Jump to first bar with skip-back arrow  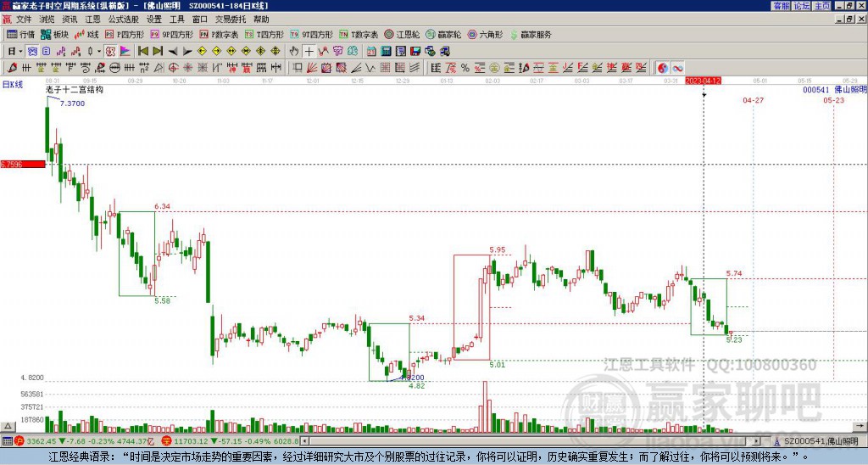(x=142, y=51)
